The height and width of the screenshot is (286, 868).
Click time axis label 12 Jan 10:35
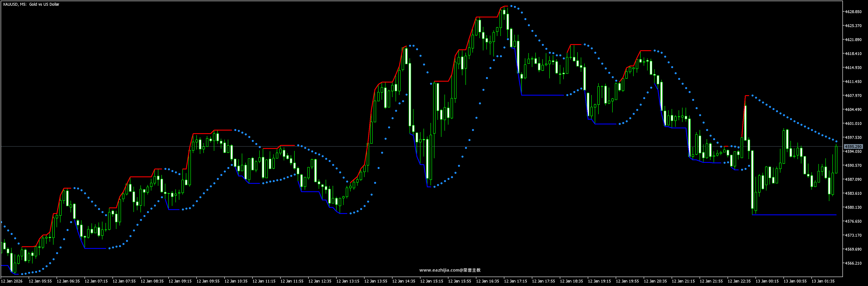(x=236, y=281)
